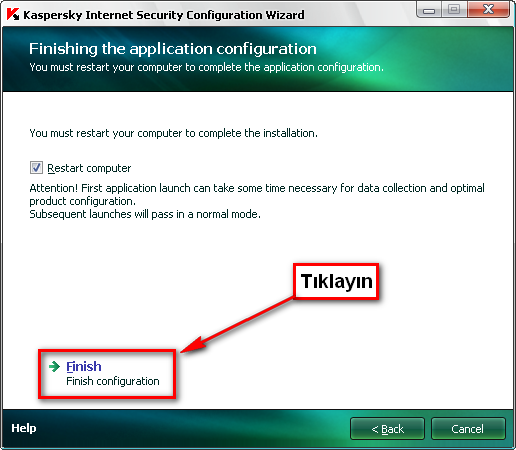Close the wizard with the X button
Image resolution: width=516 pixels, height=450 pixels.
(488, 10)
